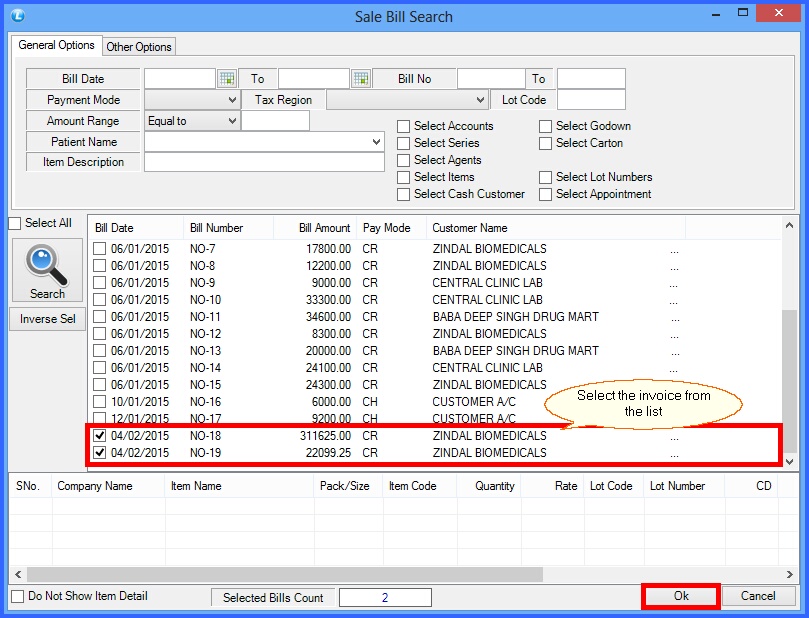Click right arrow of item detail scrollbar
The width and height of the screenshot is (809, 618).
click(x=789, y=574)
